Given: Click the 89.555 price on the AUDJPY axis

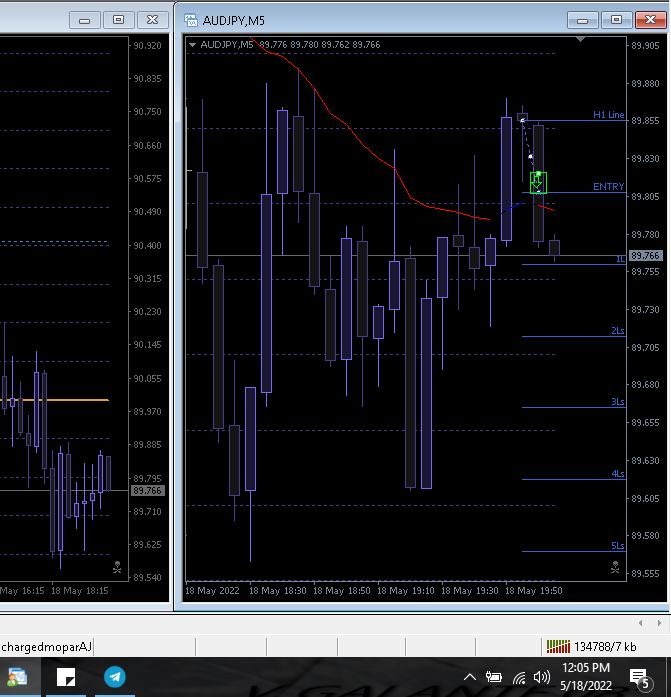Looking at the screenshot, I should (645, 573).
